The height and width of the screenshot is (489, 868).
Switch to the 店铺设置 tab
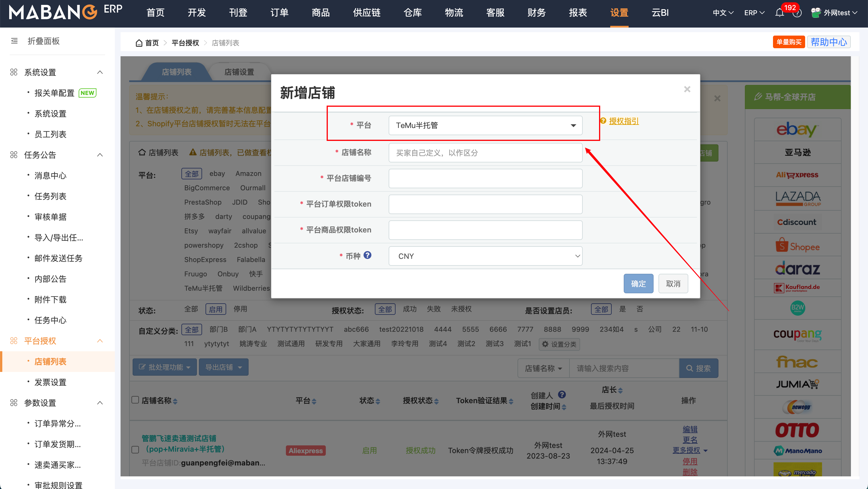point(239,72)
